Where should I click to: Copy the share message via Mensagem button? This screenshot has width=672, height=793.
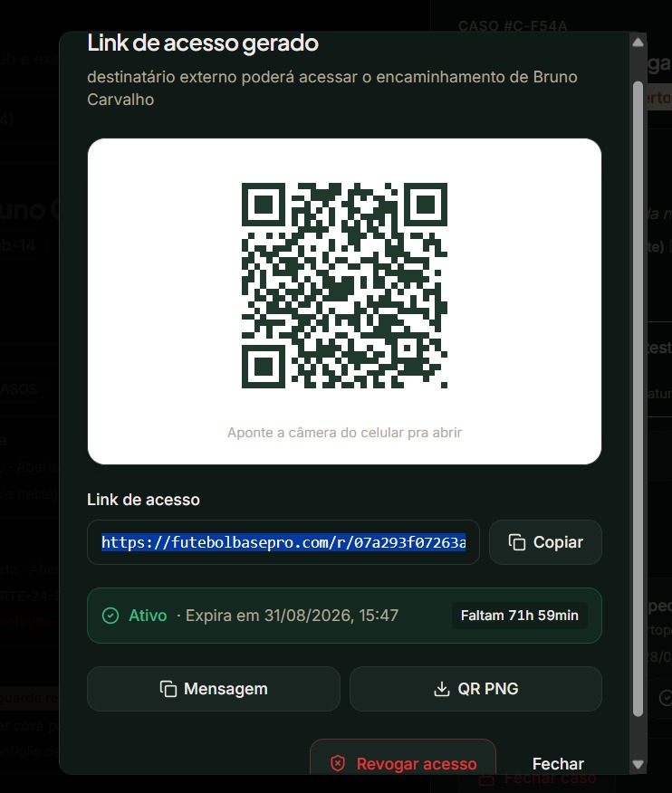click(x=214, y=689)
